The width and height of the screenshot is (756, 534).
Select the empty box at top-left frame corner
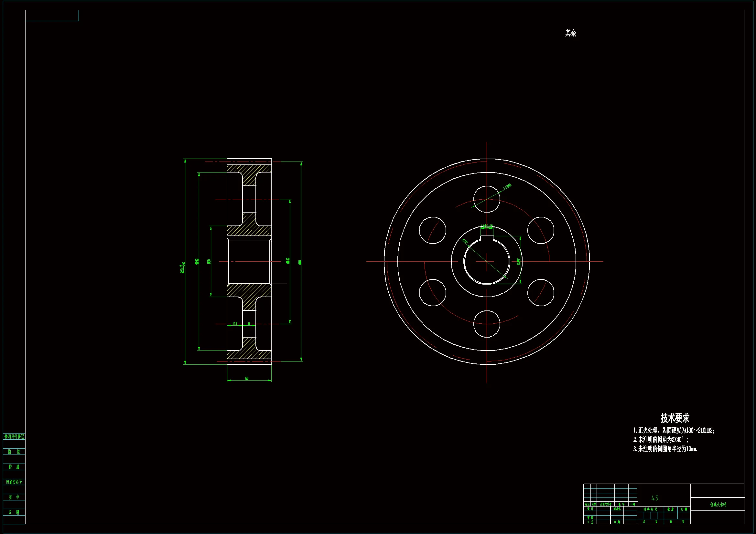click(52, 16)
